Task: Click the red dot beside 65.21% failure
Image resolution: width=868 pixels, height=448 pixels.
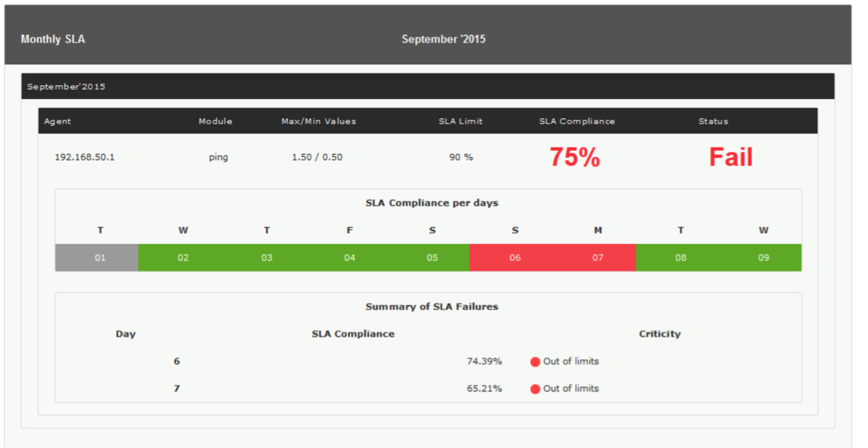Action: coord(535,389)
